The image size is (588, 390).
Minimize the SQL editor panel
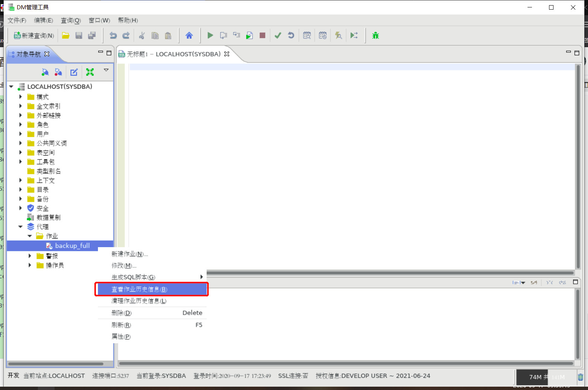click(x=568, y=53)
